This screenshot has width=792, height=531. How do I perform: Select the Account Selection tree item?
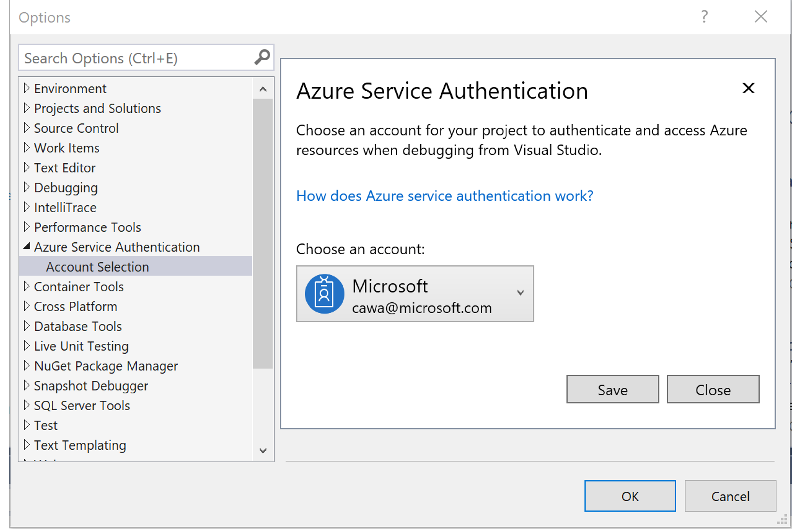pyautogui.click(x=135, y=266)
